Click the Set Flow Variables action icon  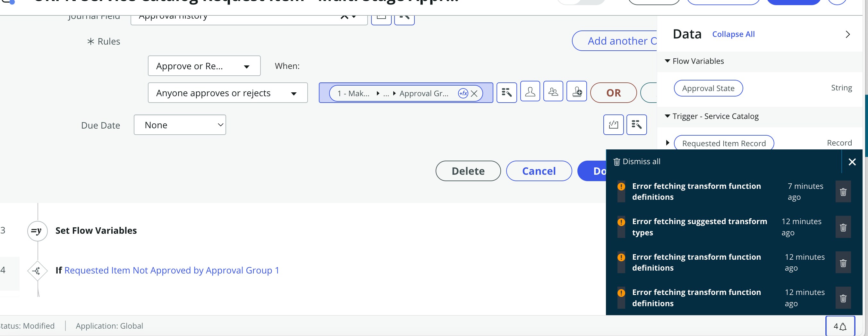tap(37, 231)
